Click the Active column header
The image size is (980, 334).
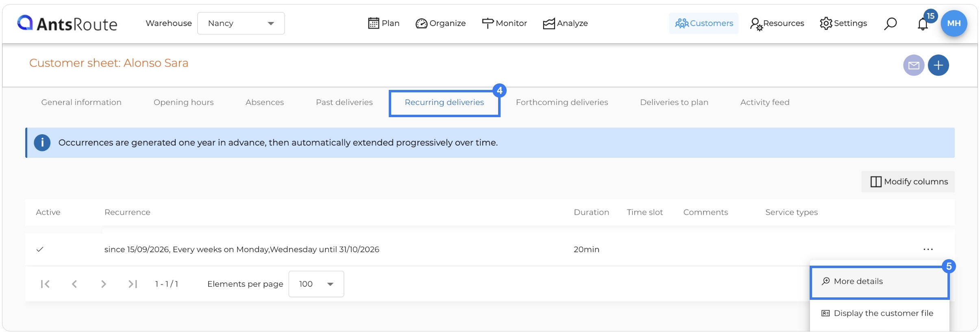(48, 212)
